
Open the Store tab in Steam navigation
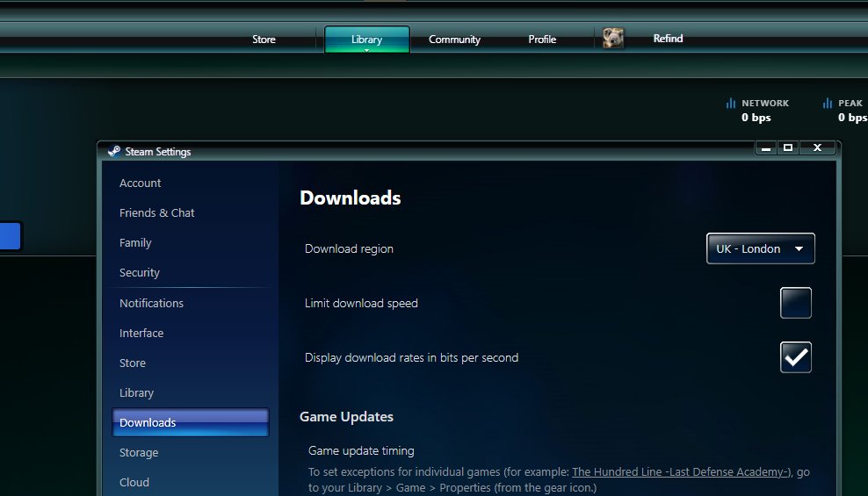click(264, 40)
